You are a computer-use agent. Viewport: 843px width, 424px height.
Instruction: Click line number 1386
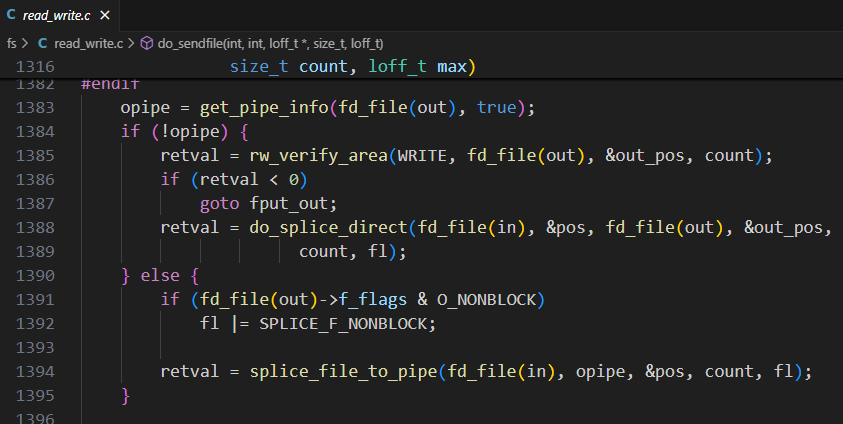35,179
